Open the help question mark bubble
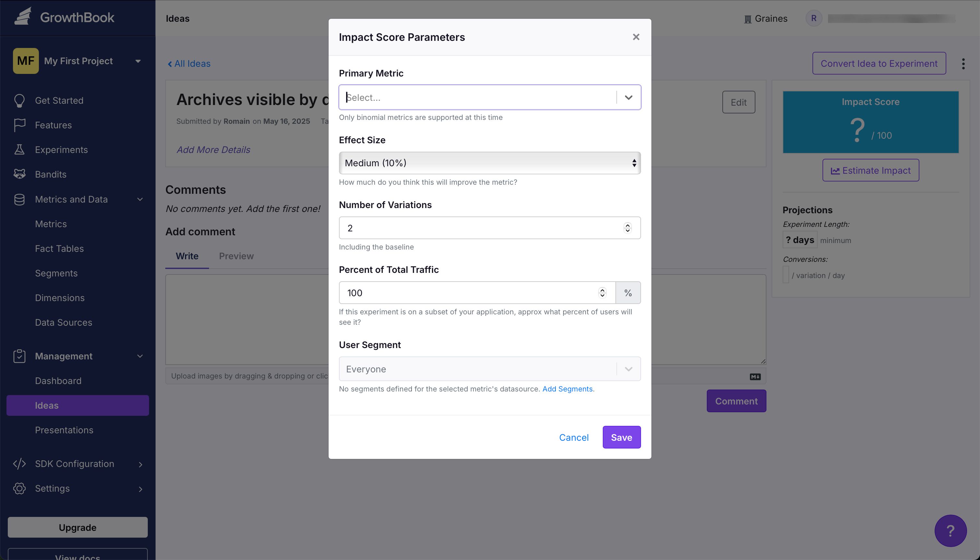The width and height of the screenshot is (980, 560). [x=951, y=531]
